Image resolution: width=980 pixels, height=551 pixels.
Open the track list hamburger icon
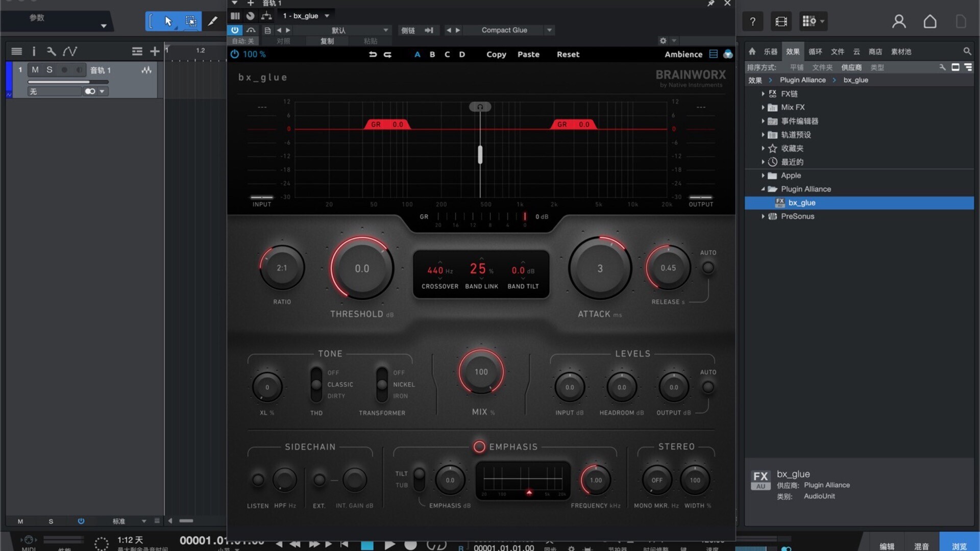click(16, 51)
